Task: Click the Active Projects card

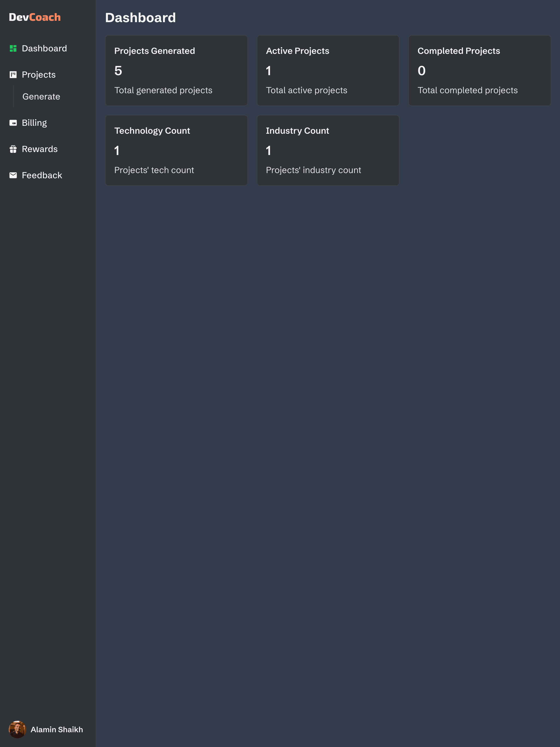Action: [328, 70]
